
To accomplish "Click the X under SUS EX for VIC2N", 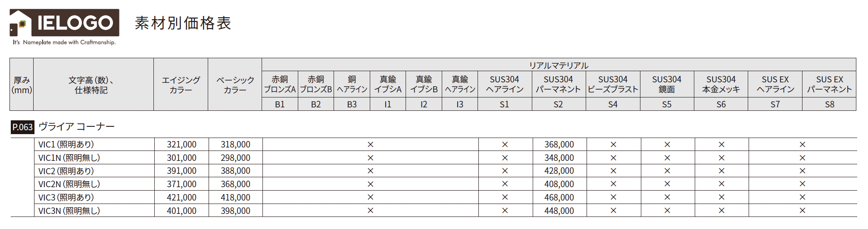I will pyautogui.click(x=802, y=184).
